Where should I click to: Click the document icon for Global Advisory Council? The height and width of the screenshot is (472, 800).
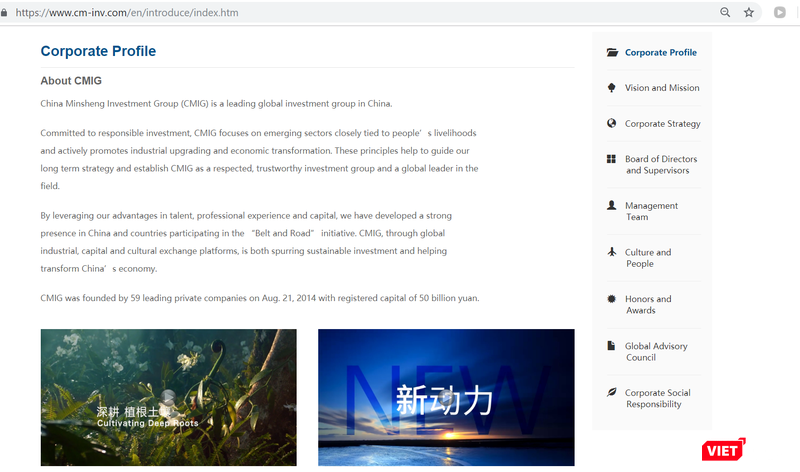click(611, 346)
